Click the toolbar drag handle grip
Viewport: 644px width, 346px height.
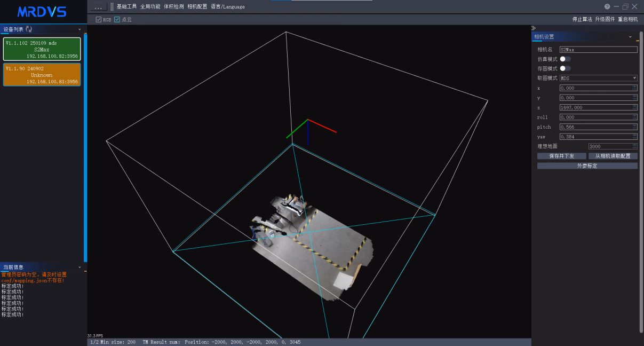(112, 7)
